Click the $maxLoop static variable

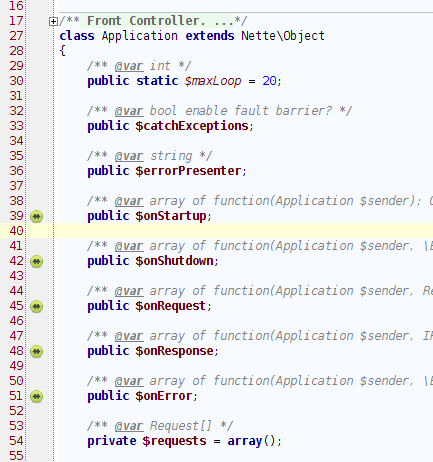[213, 81]
